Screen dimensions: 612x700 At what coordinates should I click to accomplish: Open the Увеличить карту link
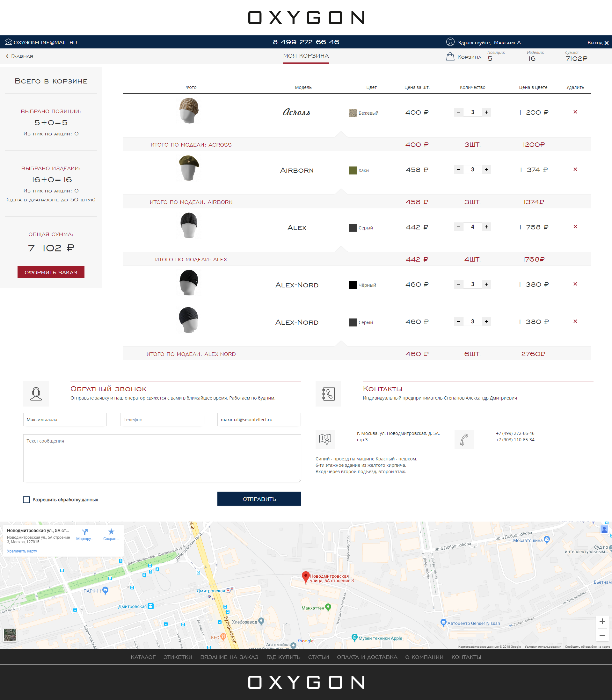[x=22, y=551]
